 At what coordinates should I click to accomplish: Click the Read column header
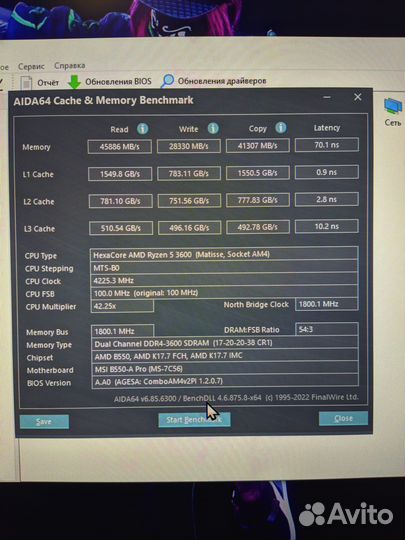tap(119, 129)
